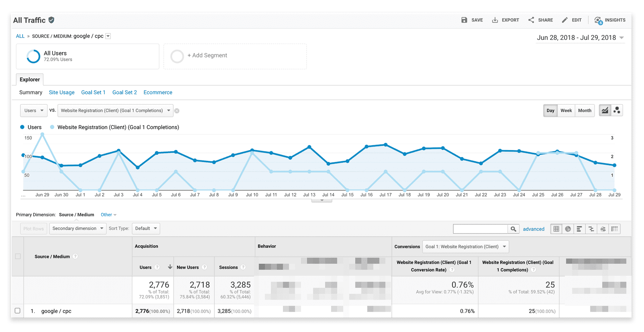
Task: Open the date range Jun 28 - Jul 29 picker
Action: click(580, 38)
